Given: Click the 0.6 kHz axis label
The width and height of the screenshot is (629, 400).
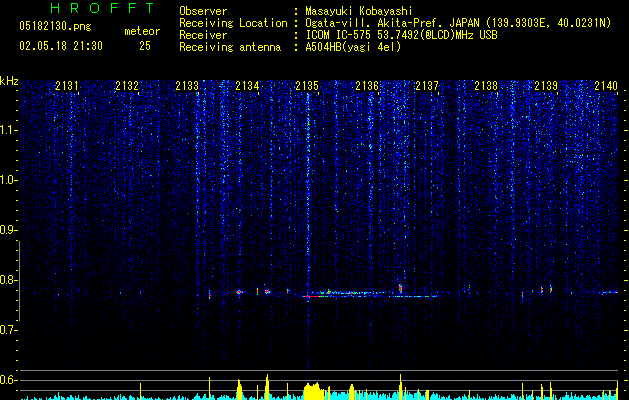Looking at the screenshot, I should coord(7,380).
